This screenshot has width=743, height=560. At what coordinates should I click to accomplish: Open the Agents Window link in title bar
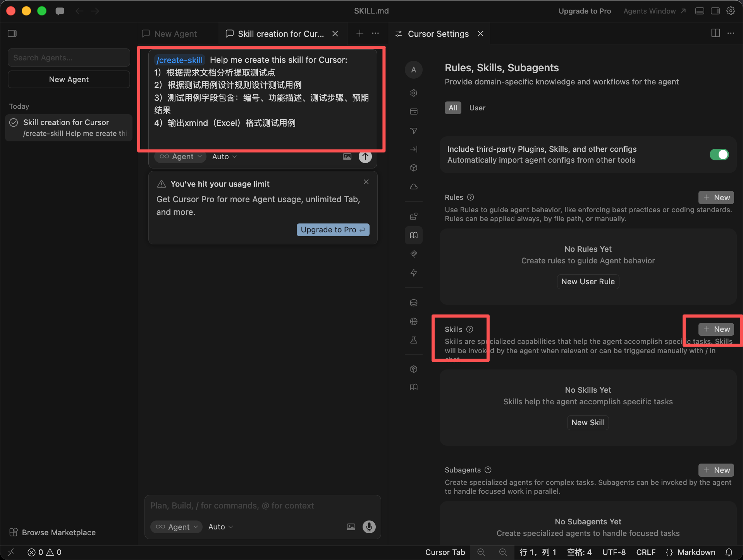coord(654,11)
